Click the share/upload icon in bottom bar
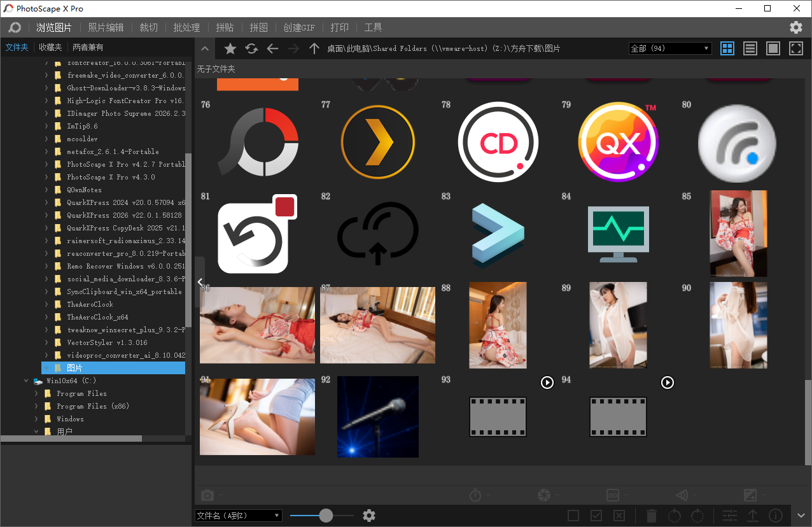Image resolution: width=812 pixels, height=527 pixels. coord(753,516)
